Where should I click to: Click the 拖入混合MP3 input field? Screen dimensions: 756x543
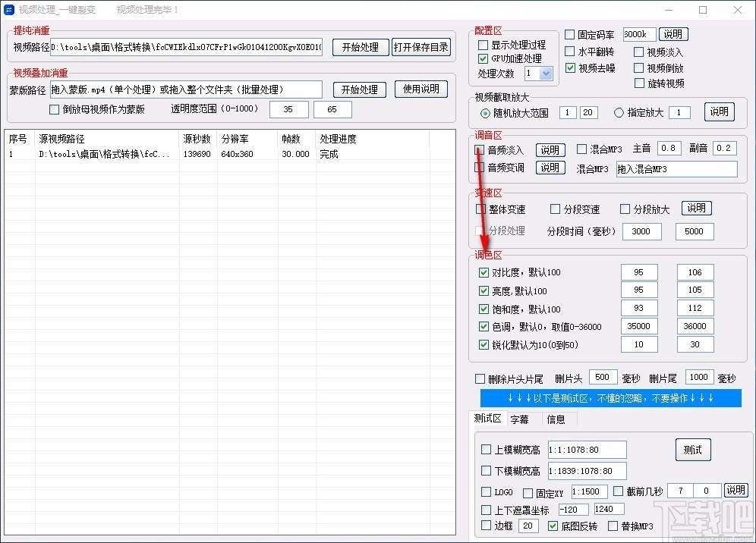676,169
